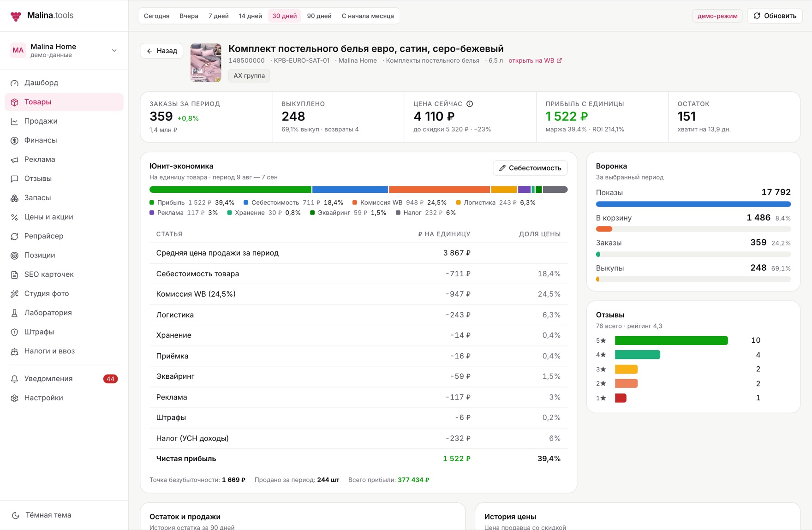Click the blue Себестоимость bar segment
Image resolution: width=812 pixels, height=530 pixels.
[x=350, y=190]
